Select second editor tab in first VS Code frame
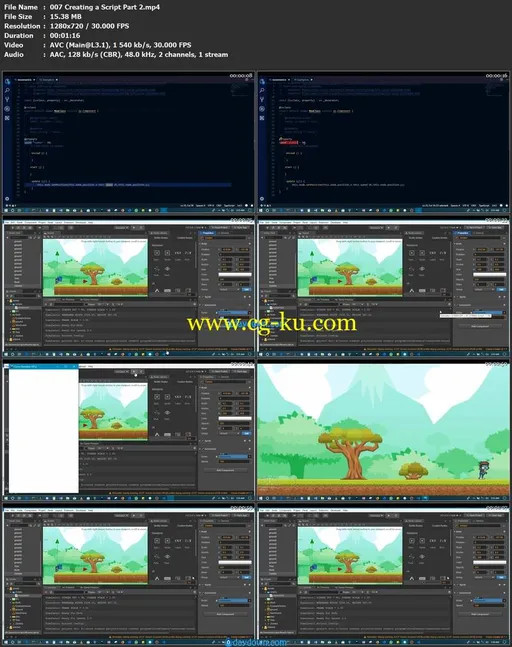 48,80
